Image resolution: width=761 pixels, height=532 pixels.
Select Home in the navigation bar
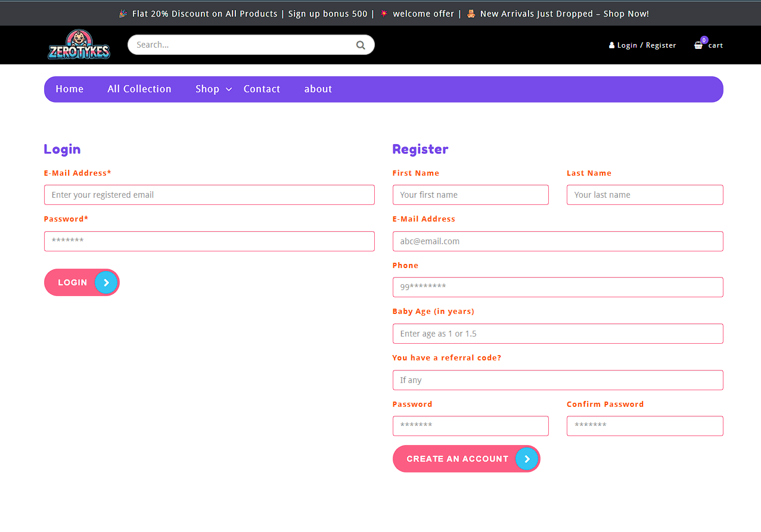pyautogui.click(x=69, y=89)
